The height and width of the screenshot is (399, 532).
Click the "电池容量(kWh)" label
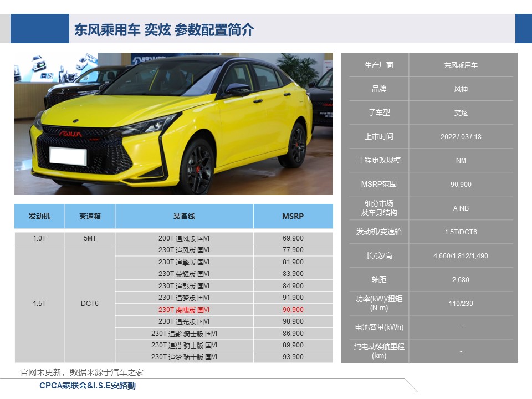[379, 327]
